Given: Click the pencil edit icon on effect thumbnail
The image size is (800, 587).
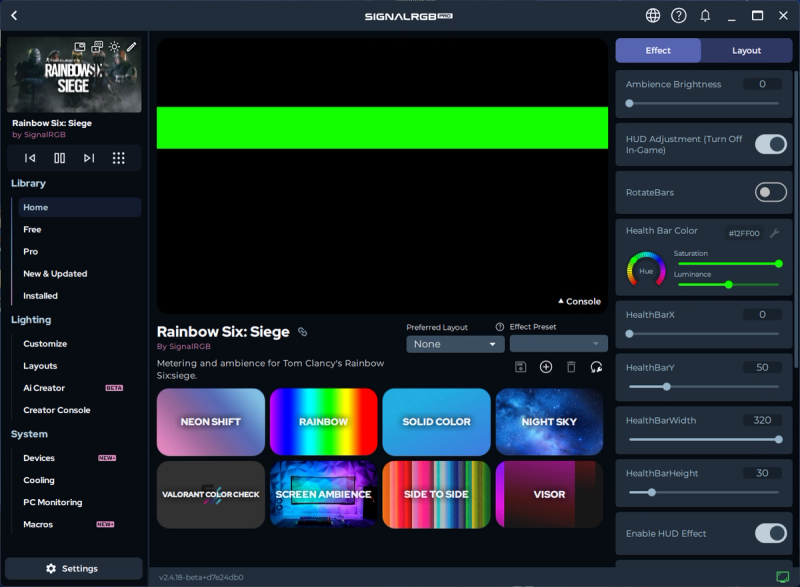Looking at the screenshot, I should coord(131,47).
